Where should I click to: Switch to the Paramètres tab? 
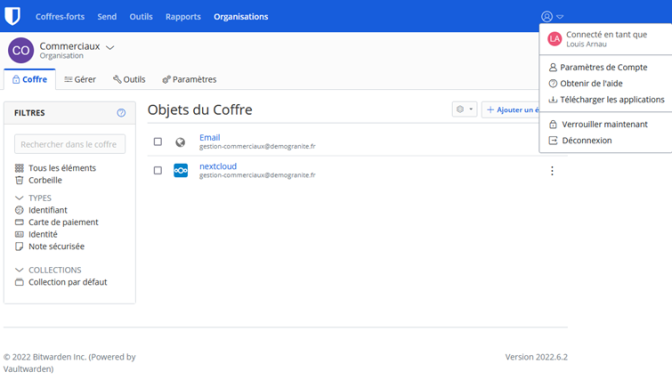click(189, 79)
